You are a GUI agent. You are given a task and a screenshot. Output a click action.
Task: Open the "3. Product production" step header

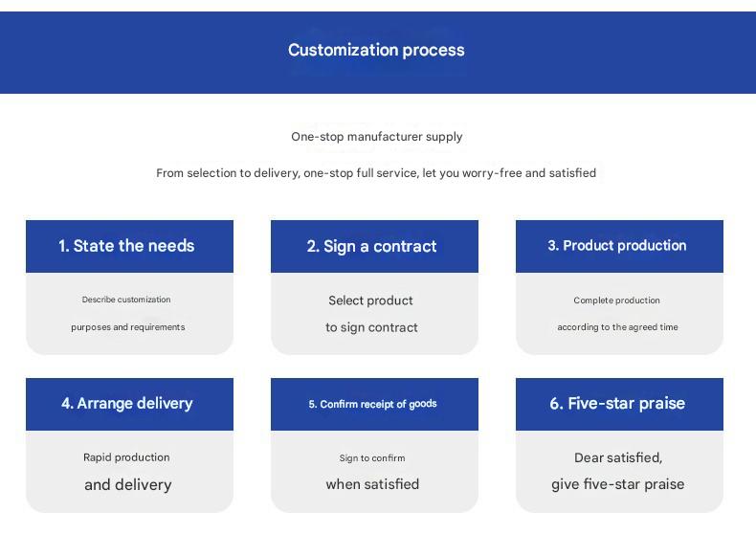pos(617,246)
